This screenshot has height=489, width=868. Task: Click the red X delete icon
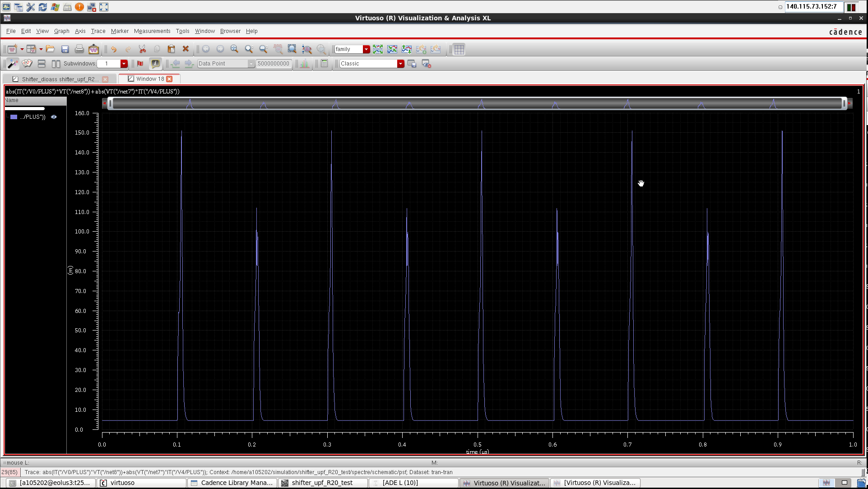click(x=186, y=49)
